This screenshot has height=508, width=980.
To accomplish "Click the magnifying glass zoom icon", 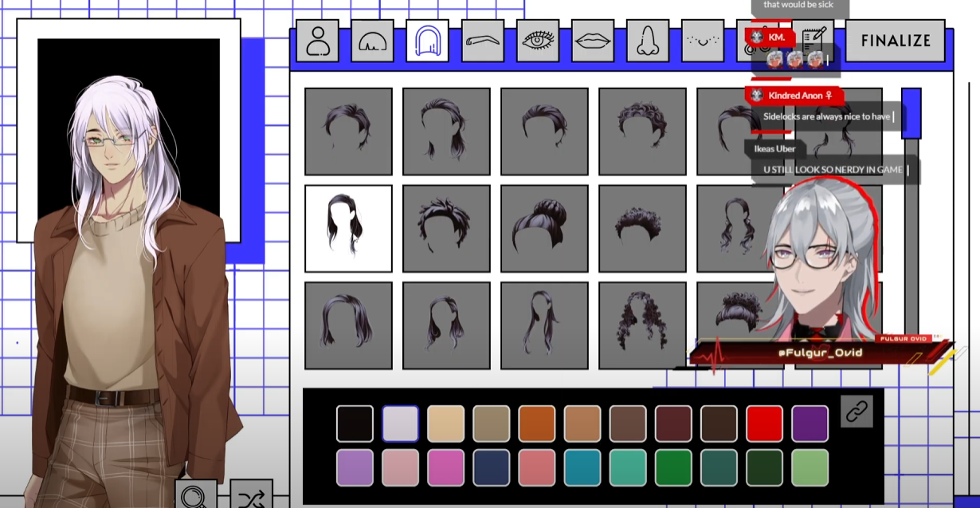I will 196,496.
